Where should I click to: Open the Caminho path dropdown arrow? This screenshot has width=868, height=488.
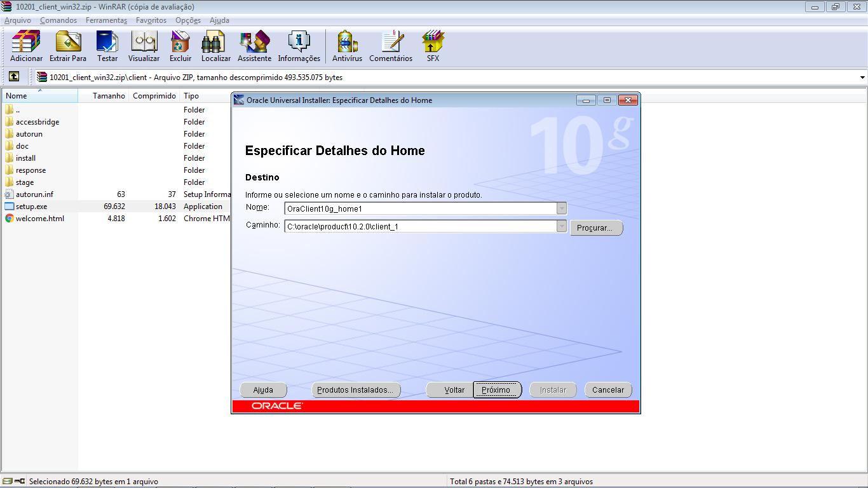pos(560,226)
